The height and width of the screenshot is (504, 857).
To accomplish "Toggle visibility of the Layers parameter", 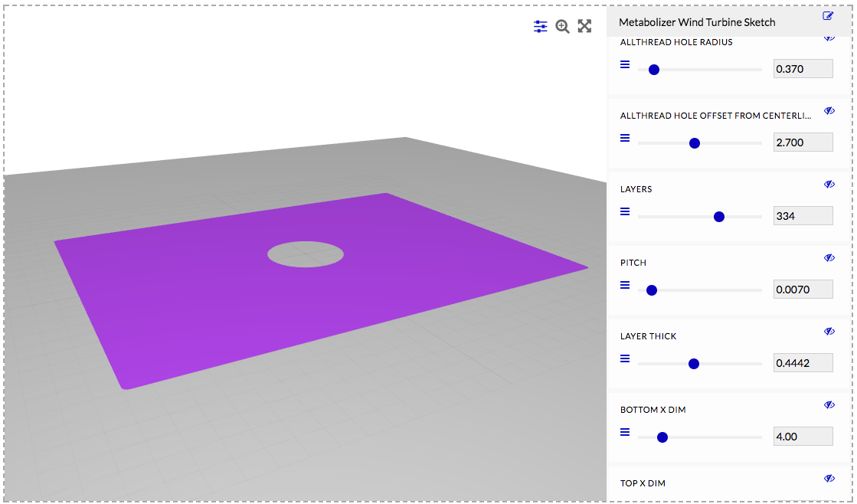I will (829, 185).
